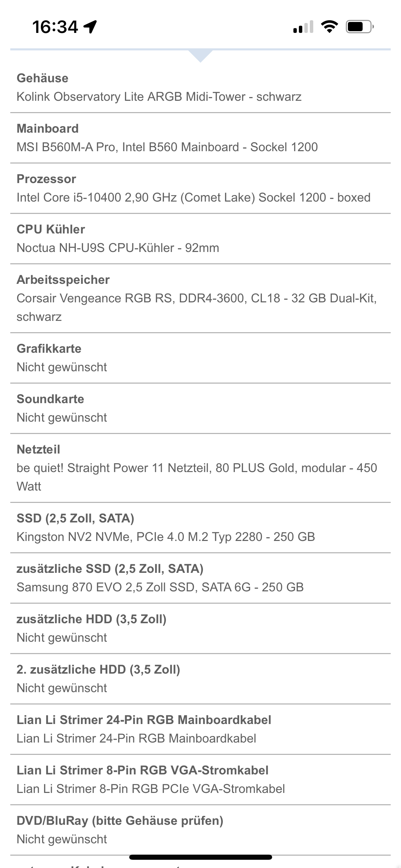Tap the zusätzliche HDD (3,5 Zoll) row
Viewport: 401px width, 868px height.
pos(200,628)
